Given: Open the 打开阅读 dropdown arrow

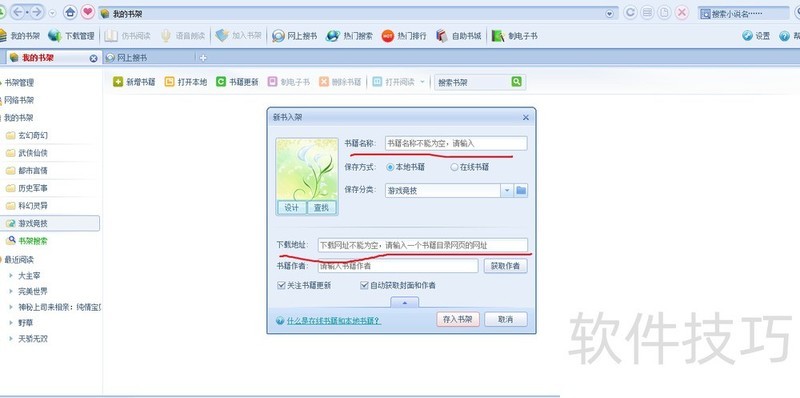Looking at the screenshot, I should pos(422,82).
